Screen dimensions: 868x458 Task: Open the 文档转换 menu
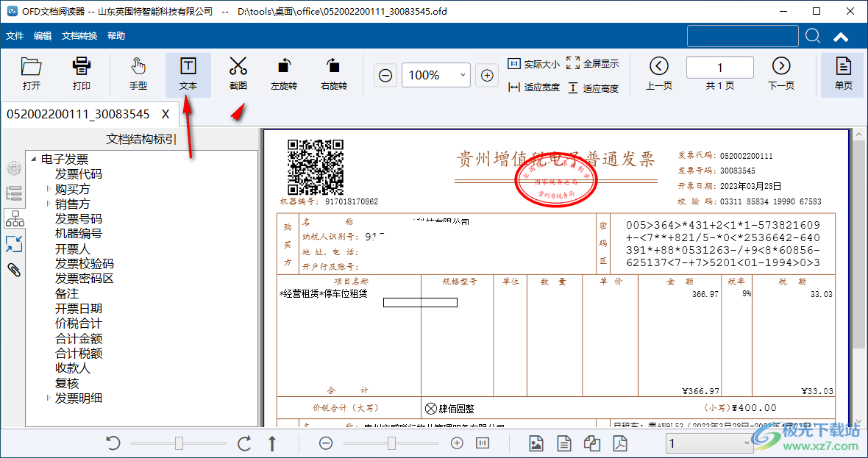pos(79,36)
